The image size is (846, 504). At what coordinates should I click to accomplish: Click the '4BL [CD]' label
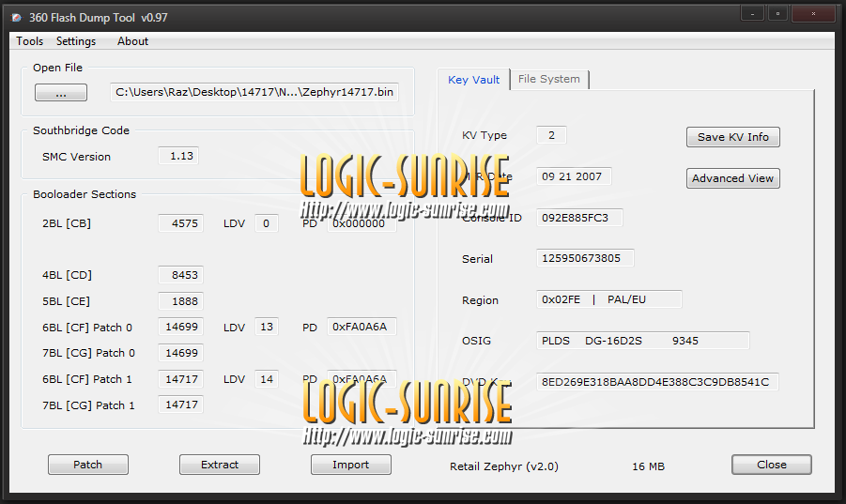pyautogui.click(x=67, y=275)
